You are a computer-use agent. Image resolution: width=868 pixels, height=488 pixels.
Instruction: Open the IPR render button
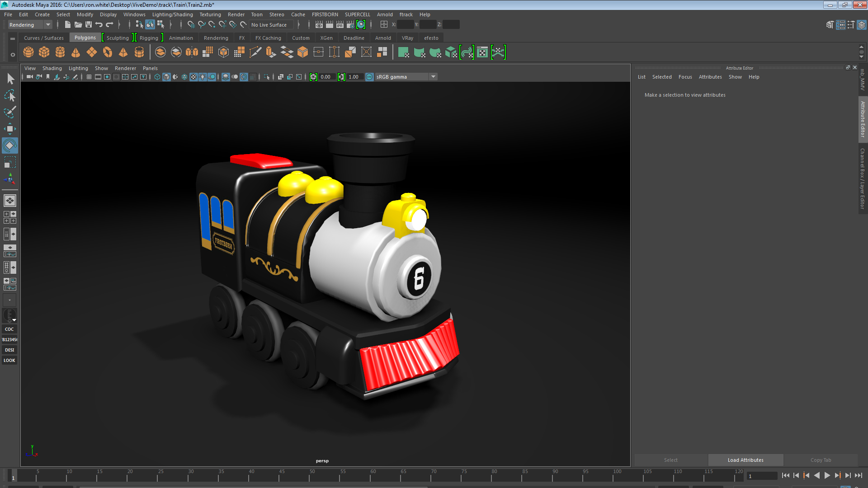point(340,25)
